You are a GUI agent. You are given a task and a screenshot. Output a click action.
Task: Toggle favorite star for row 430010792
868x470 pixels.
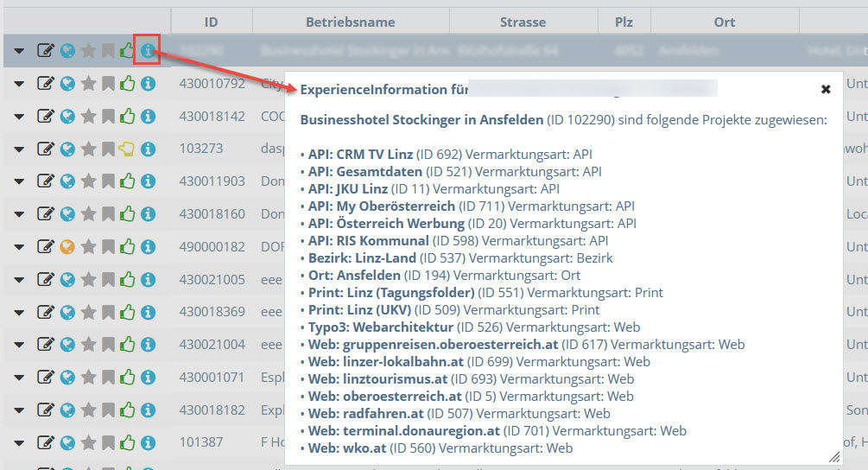coord(89,84)
